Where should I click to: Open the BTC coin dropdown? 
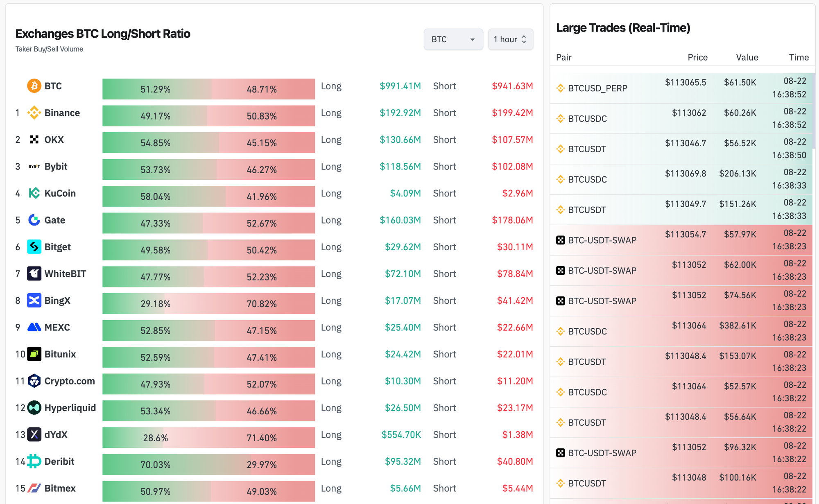click(x=453, y=39)
